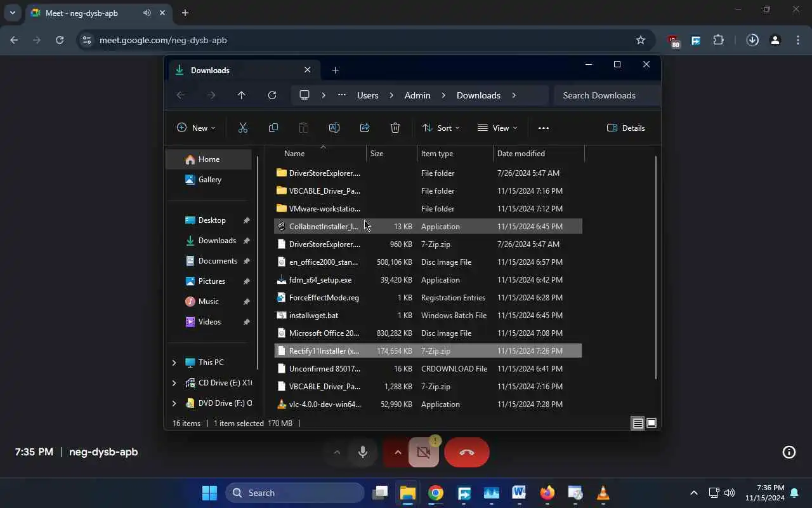Click the chevron after Downloads in breadcrumb
Image resolution: width=812 pixels, height=508 pixels.
point(513,95)
